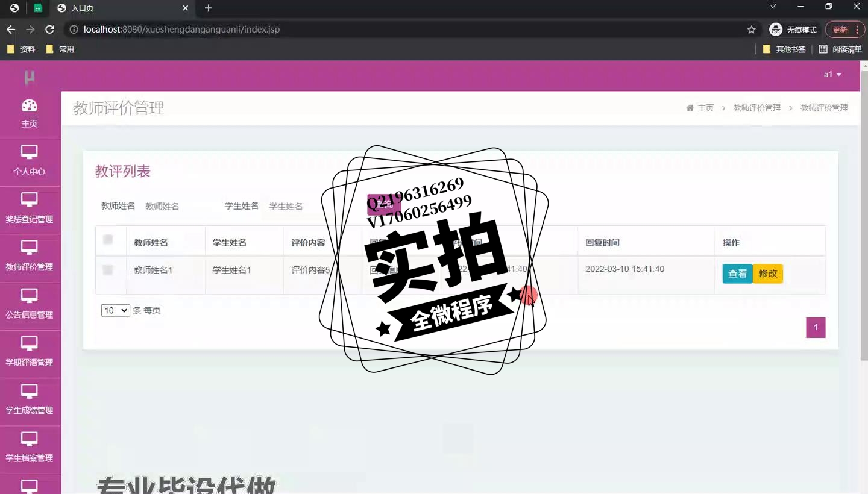Tick the select-all checkbox in table header
The image size is (868, 494).
click(108, 240)
